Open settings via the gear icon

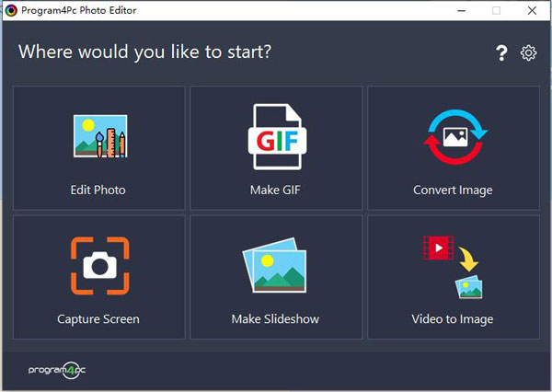click(528, 52)
